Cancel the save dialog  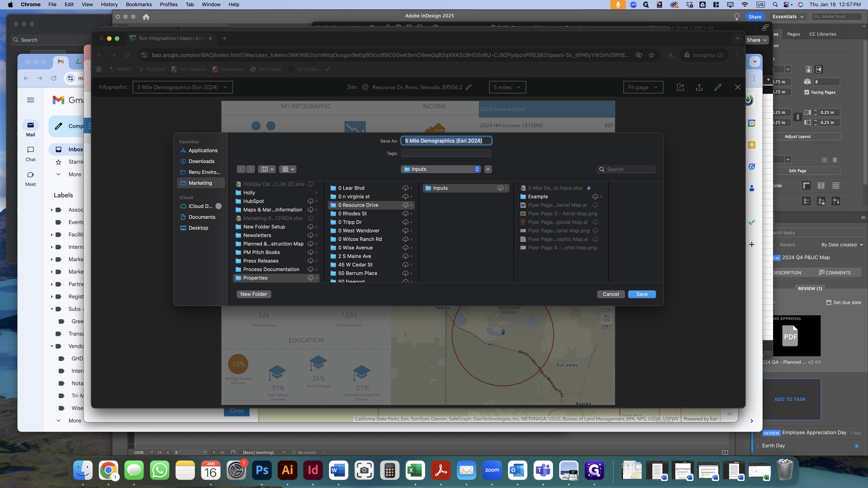[x=611, y=294]
